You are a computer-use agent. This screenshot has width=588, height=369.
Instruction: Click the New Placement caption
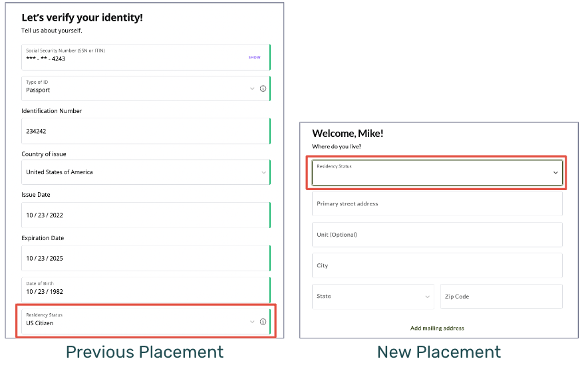coord(438,352)
